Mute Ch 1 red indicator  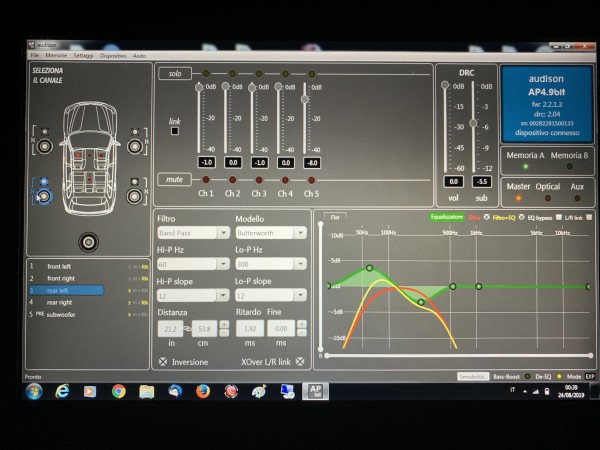tap(206, 180)
